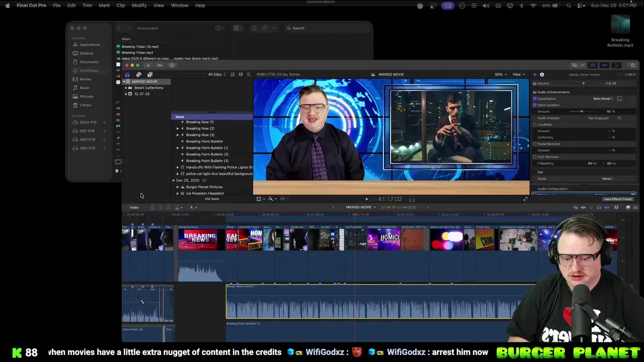
Task: Click the Finder window Search field
Action: (x=327, y=28)
